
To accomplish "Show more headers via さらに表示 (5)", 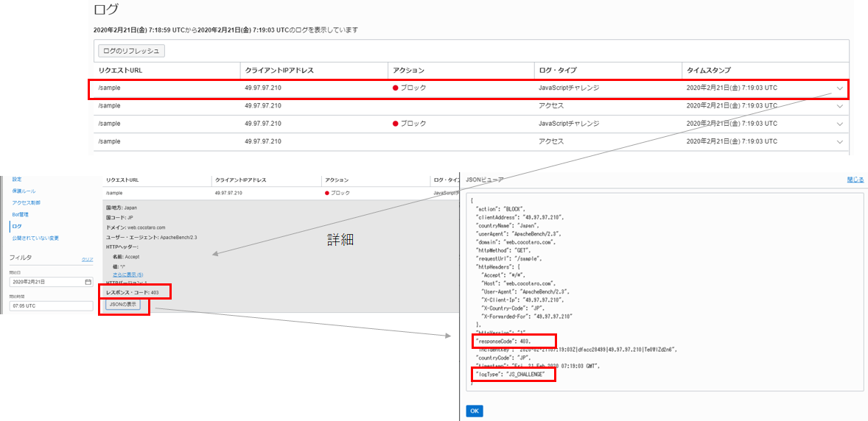I will [128, 275].
